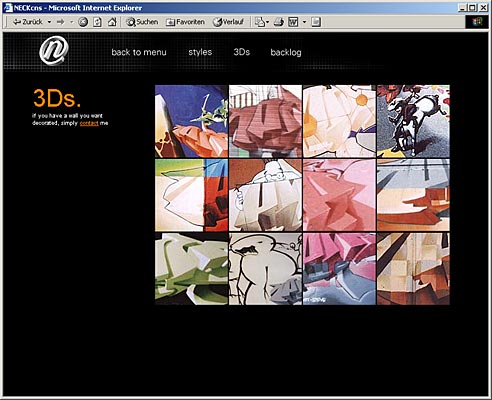The image size is (492, 400).
Task: Follow the orange 'contact' link
Action: click(x=89, y=123)
